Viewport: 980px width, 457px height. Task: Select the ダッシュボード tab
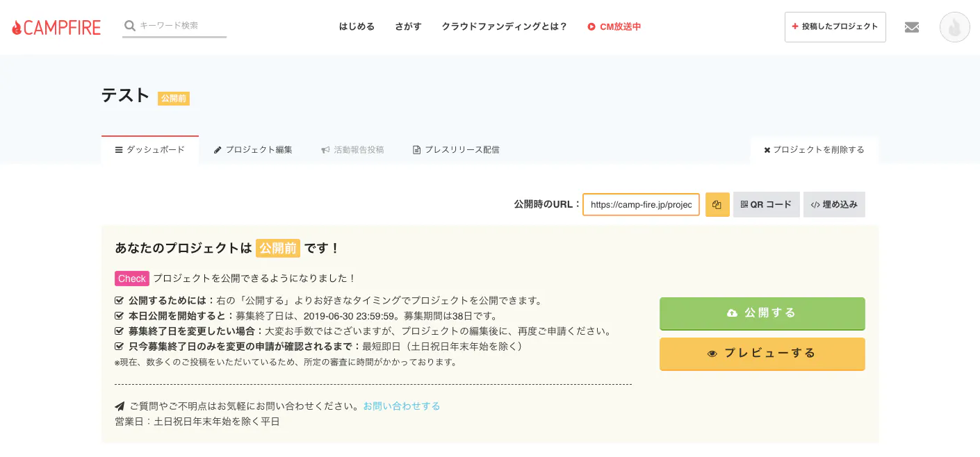tap(150, 149)
